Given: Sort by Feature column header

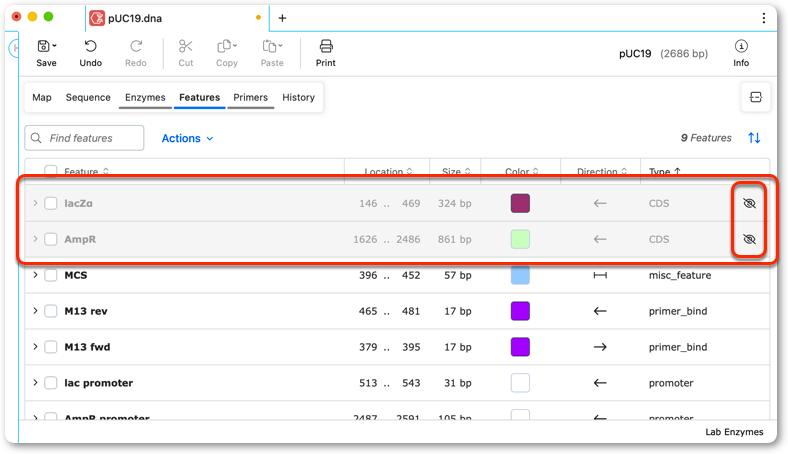Looking at the screenshot, I should 86,171.
